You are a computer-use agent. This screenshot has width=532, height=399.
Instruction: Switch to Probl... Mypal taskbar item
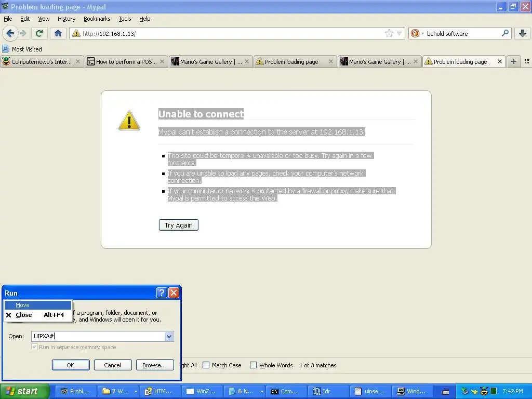point(75,391)
